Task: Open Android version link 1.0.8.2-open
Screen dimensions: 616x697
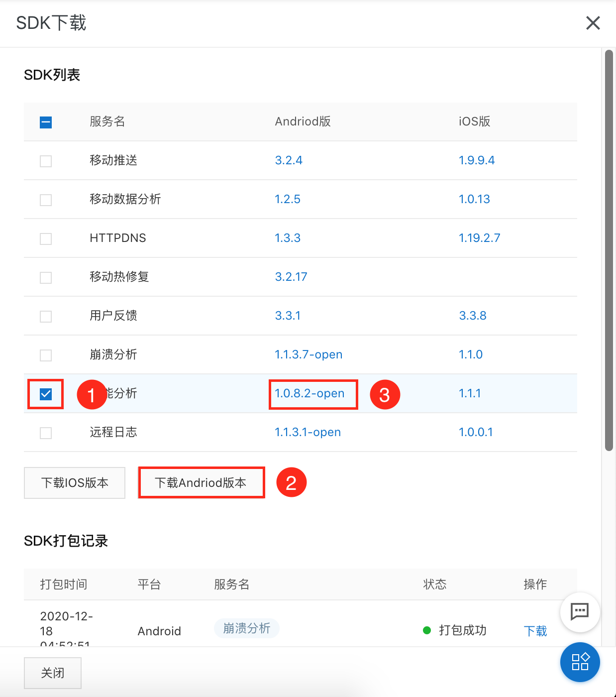Action: click(x=309, y=393)
